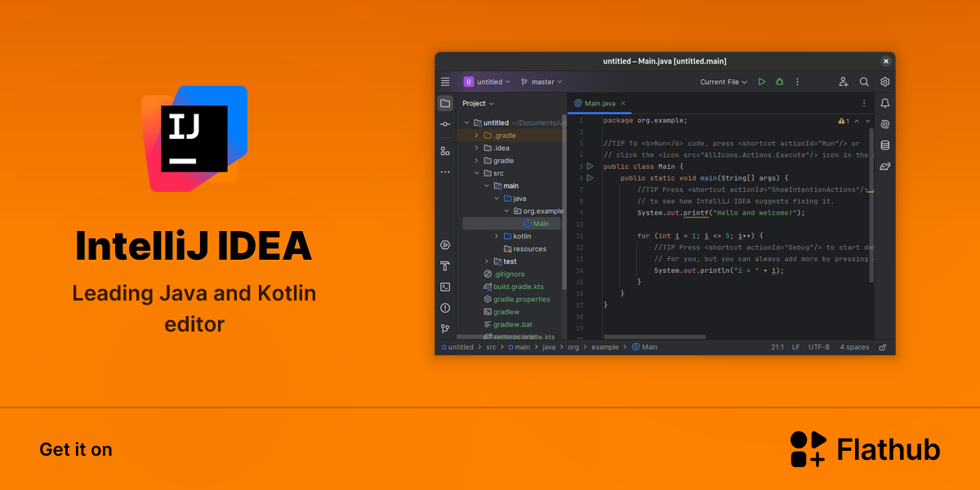
Task: Open the Build hammer tool window
Action: click(x=445, y=265)
